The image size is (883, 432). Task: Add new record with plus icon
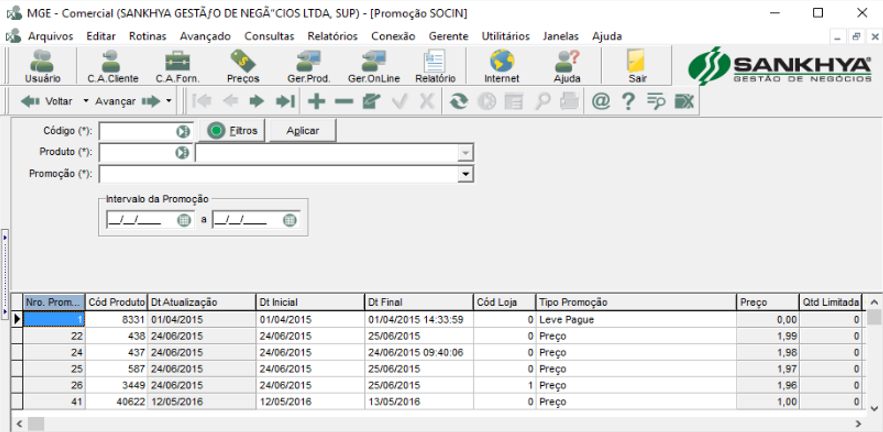pos(317,101)
